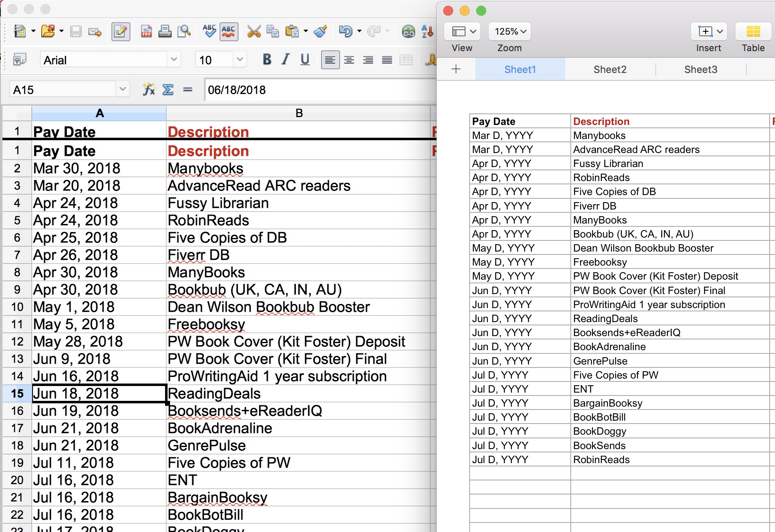Copy the selection to clipboard
Screen dimensions: 775x532
click(273, 31)
